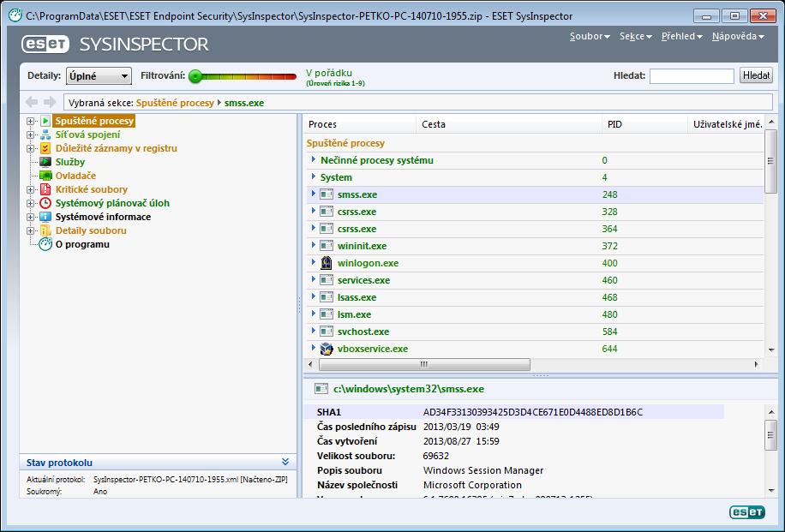Open the Nápověda menu
This screenshot has height=532, width=785.
738,37
